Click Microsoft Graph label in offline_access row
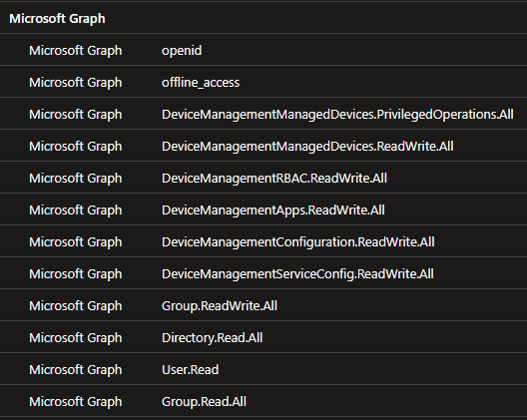This screenshot has height=420, width=527. [76, 83]
